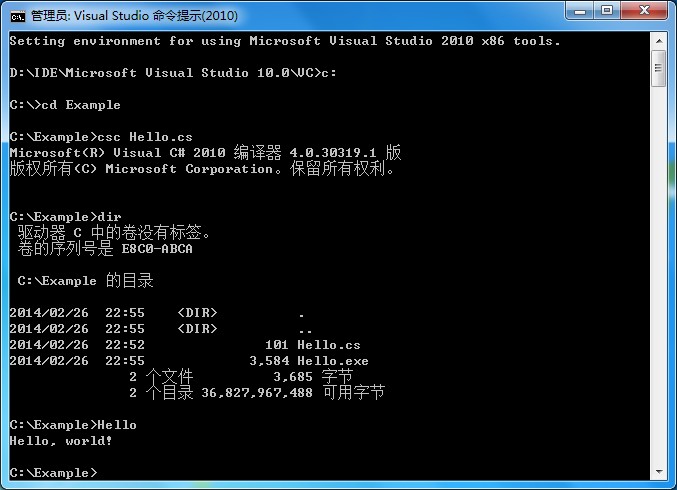
Task: Minimize the Visual Studio command prompt window
Action: pyautogui.click(x=580, y=11)
